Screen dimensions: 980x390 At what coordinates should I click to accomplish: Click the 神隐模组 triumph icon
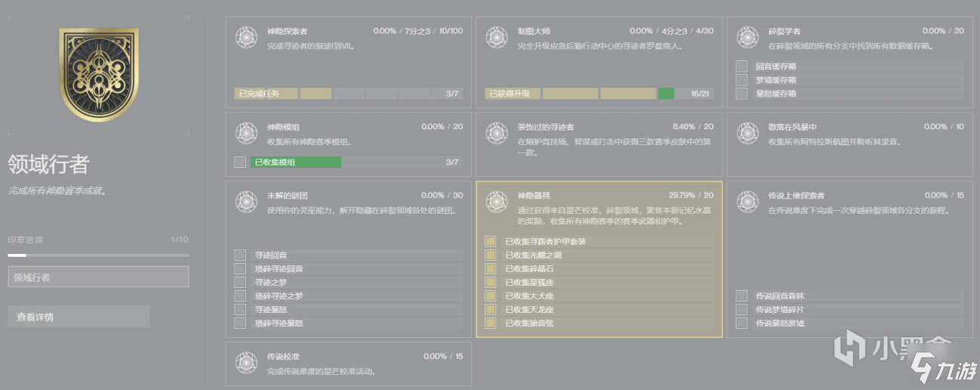pos(246,133)
